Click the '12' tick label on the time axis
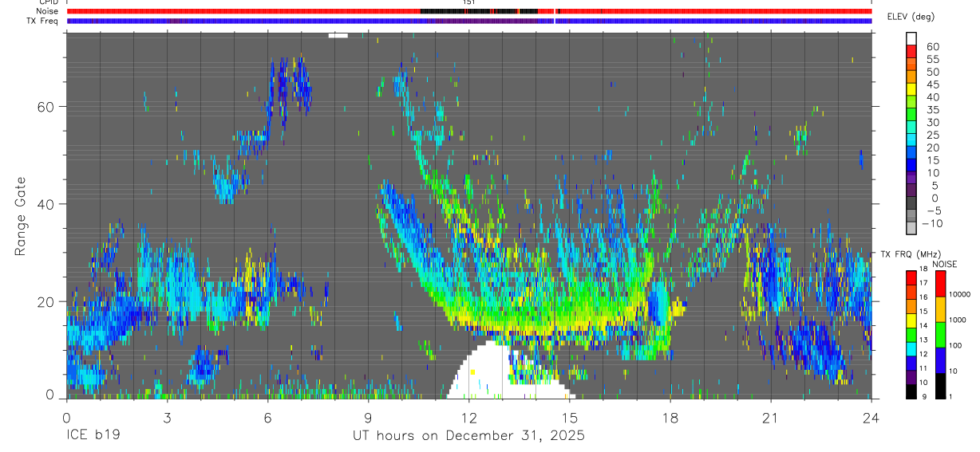The image size is (980, 452). pyautogui.click(x=469, y=419)
